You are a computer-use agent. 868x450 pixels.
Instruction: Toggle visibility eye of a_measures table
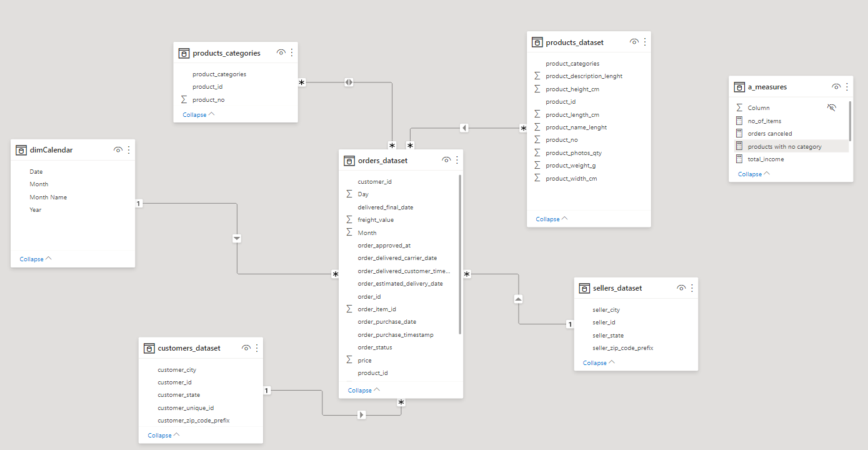click(836, 87)
